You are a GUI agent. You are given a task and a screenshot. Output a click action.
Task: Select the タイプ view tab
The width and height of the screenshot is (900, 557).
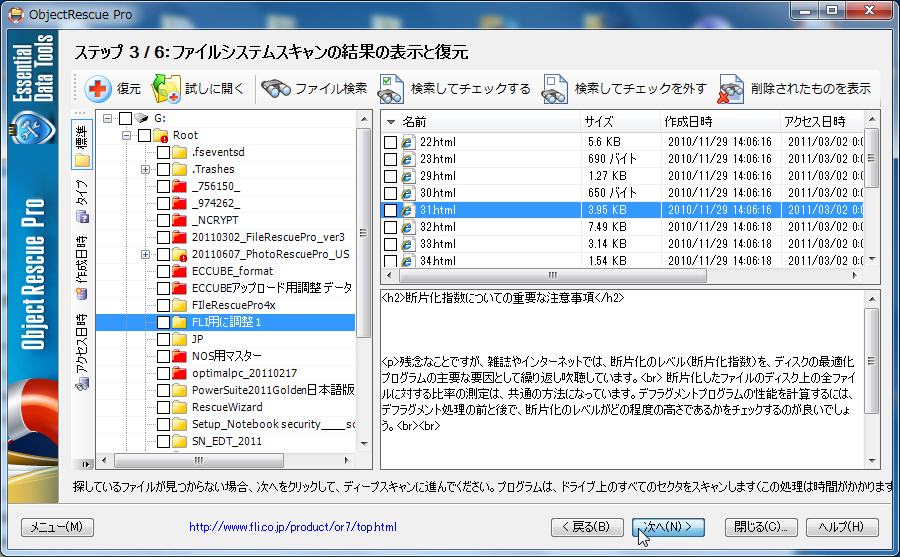click(82, 201)
